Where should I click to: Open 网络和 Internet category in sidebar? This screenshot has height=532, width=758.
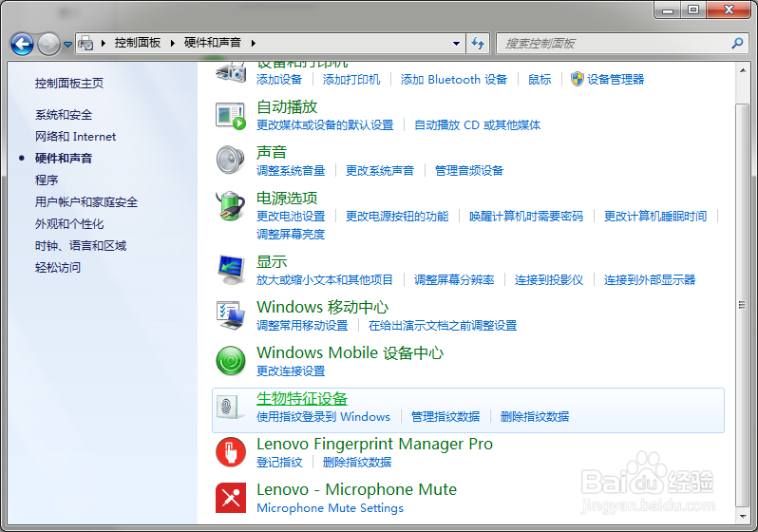pos(75,137)
